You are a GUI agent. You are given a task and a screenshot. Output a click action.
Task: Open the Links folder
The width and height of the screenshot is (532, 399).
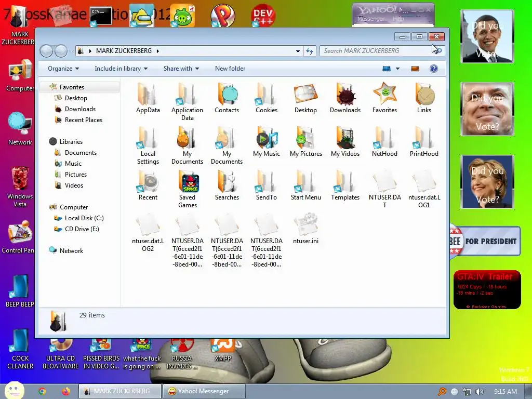tap(424, 98)
